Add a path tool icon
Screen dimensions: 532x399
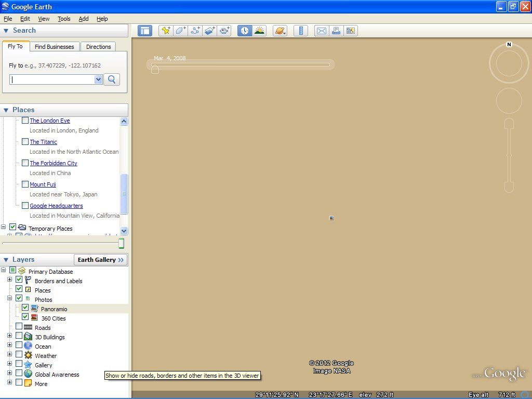pyautogui.click(x=195, y=31)
